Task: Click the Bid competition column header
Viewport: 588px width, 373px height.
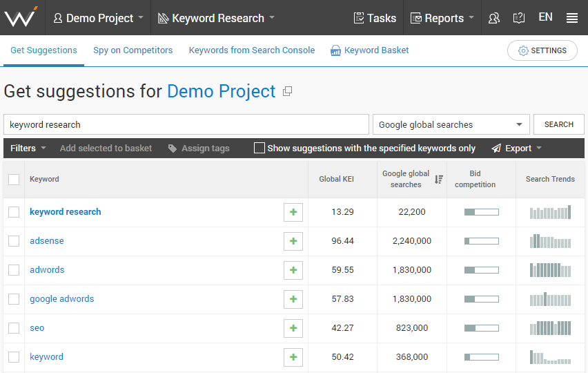Action: click(x=475, y=180)
